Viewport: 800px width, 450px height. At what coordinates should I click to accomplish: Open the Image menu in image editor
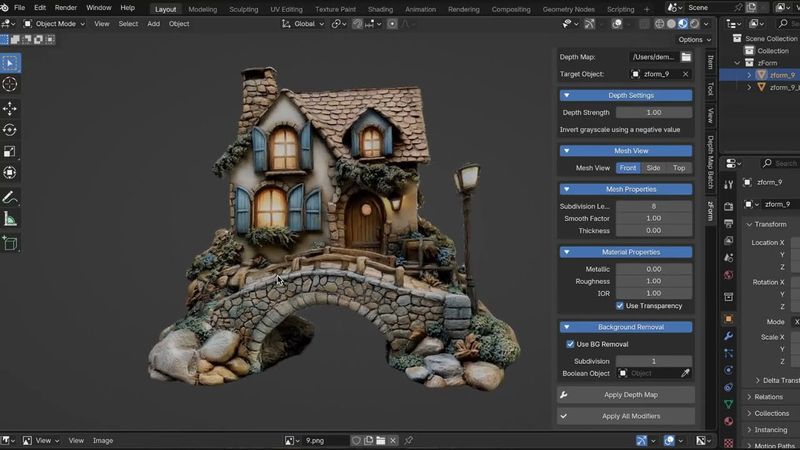pos(103,440)
